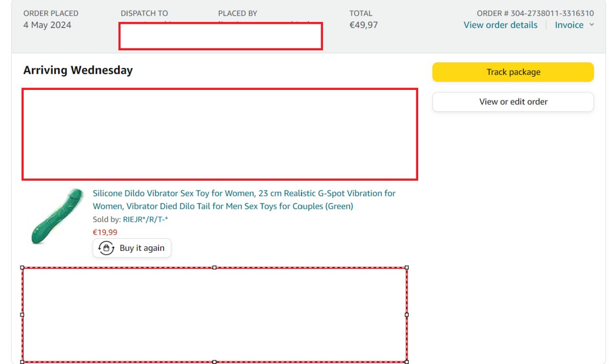
Task: Open the Invoice link
Action: [569, 25]
